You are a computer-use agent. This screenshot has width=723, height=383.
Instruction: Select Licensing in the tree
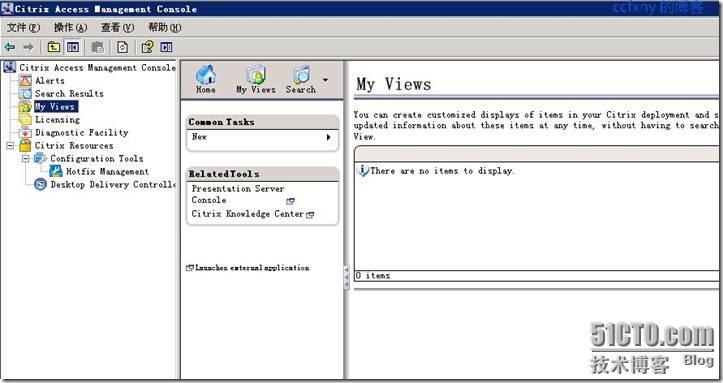click(57, 119)
